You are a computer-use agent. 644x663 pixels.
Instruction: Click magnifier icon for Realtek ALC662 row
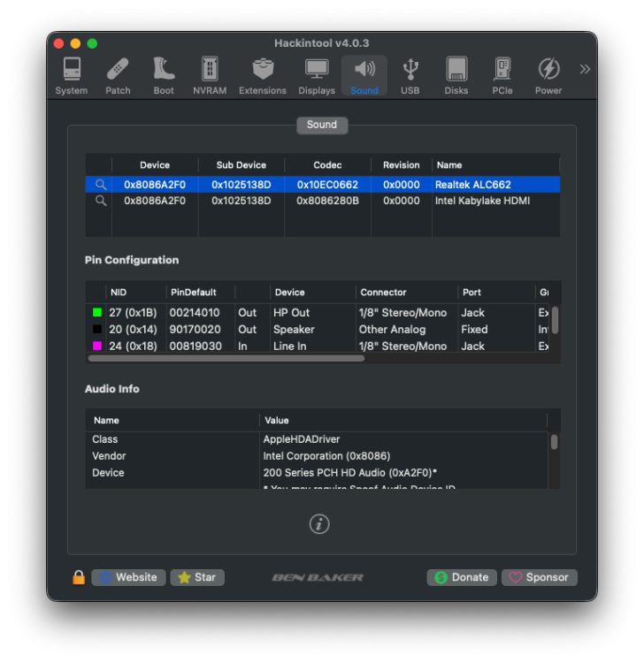pyautogui.click(x=101, y=185)
